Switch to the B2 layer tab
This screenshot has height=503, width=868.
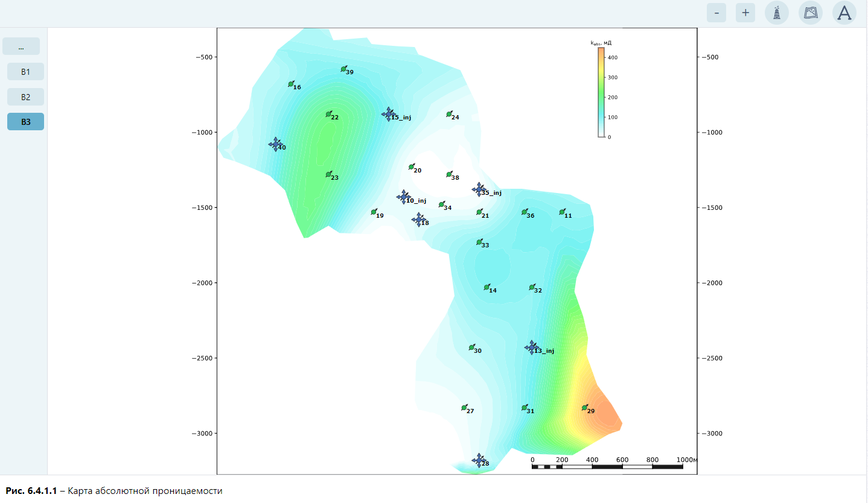[x=25, y=96]
